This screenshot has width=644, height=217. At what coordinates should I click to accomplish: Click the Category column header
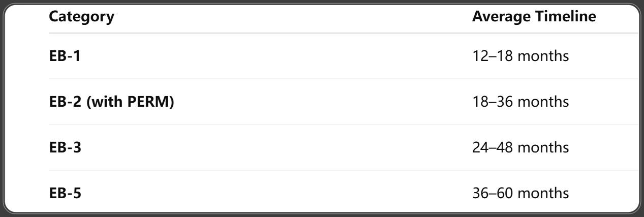click(x=81, y=17)
